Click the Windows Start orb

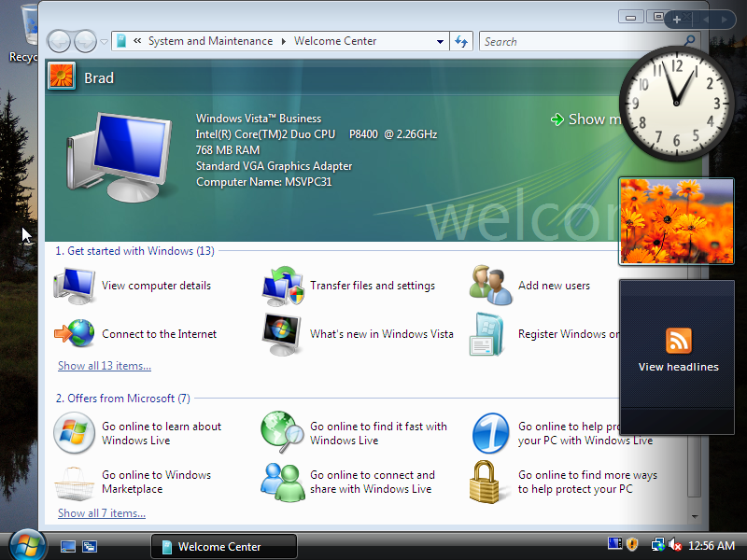click(x=27, y=546)
